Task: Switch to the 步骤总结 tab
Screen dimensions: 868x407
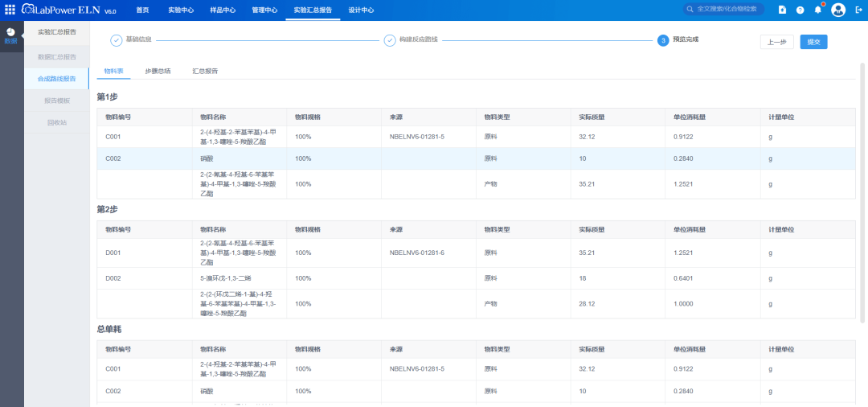Action: tap(158, 72)
